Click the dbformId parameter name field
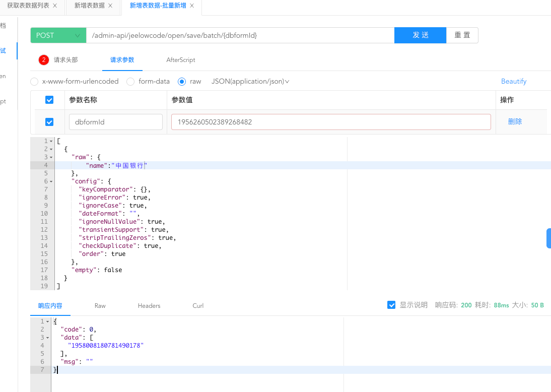 [x=116, y=122]
